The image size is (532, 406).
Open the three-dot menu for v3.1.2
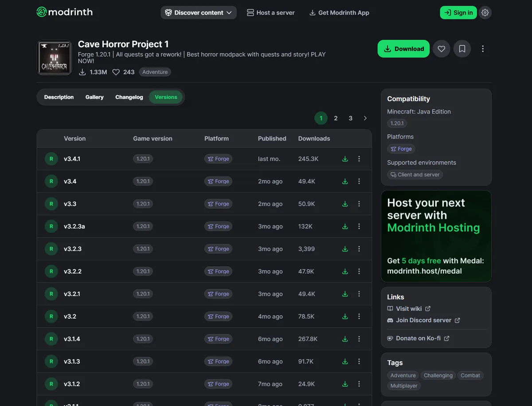pyautogui.click(x=359, y=384)
